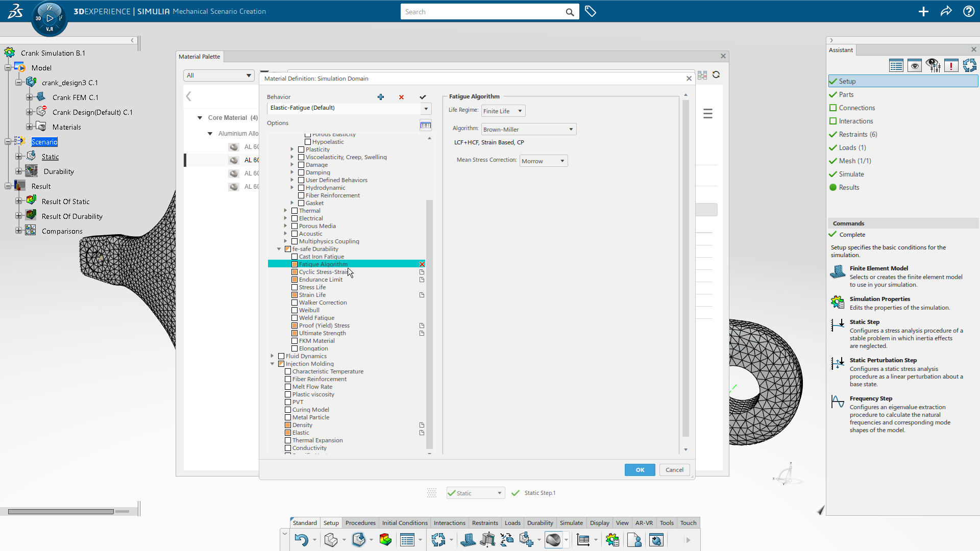
Task: Click the add behavior plus icon
Action: [381, 97]
